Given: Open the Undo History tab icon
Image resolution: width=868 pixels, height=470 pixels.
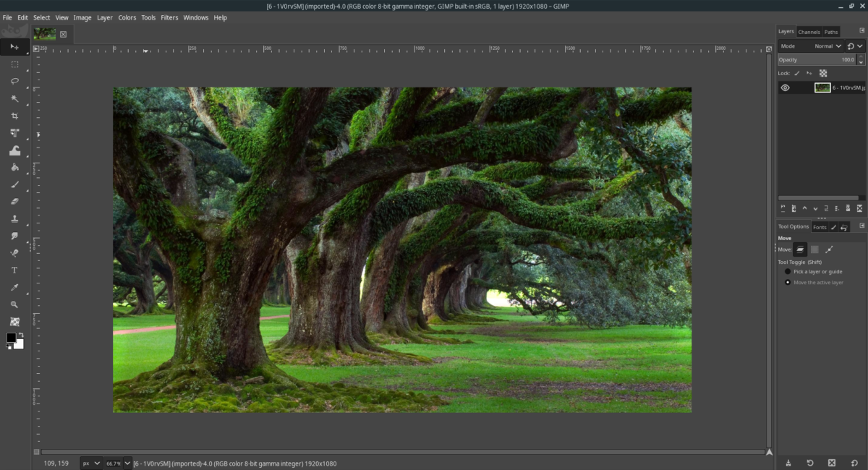Looking at the screenshot, I should (x=844, y=227).
